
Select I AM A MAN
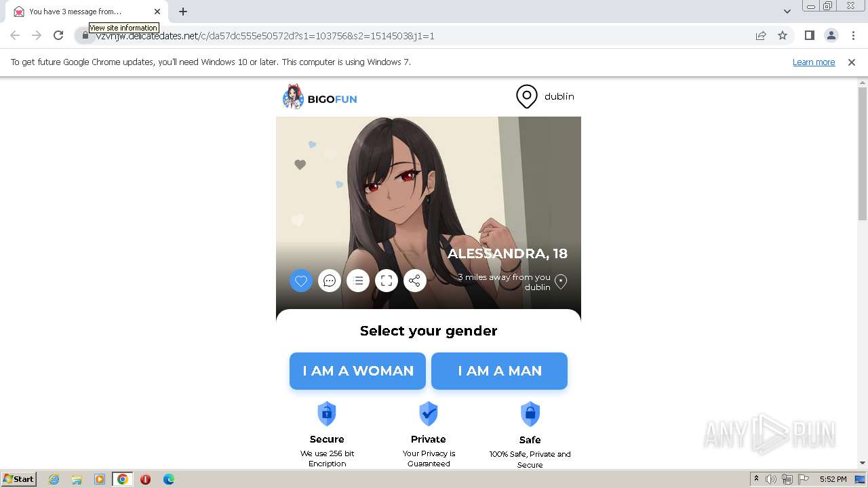pyautogui.click(x=500, y=371)
